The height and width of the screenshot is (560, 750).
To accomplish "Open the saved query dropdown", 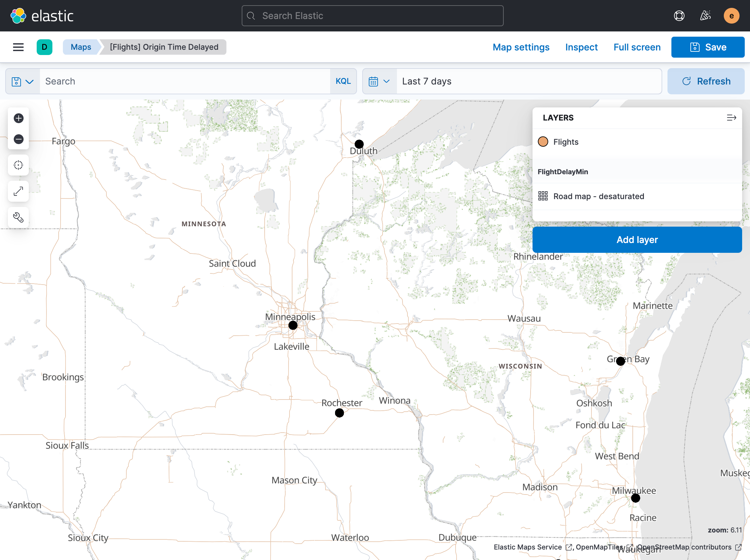I will tap(22, 81).
